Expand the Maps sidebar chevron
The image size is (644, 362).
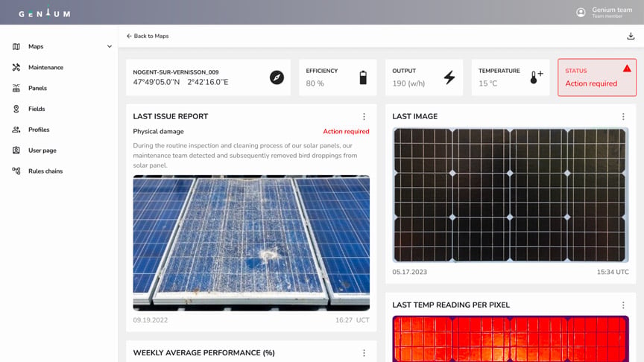coord(110,46)
